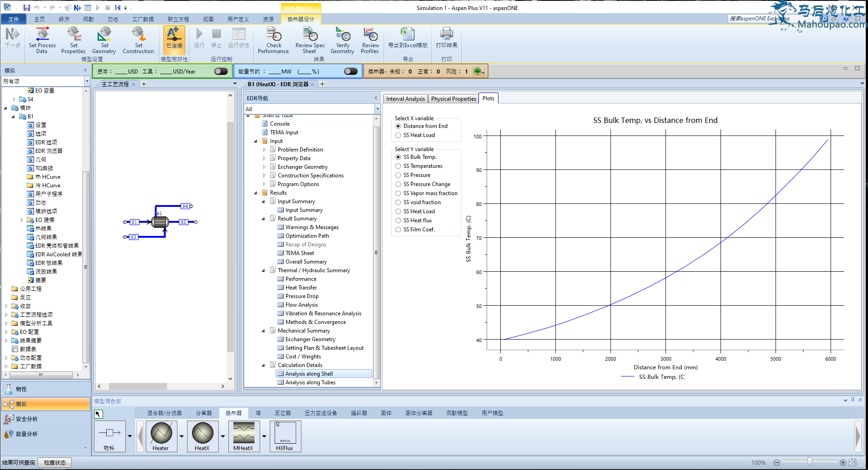Screen dimensions: 868x470
Task: Open the Heater model variants dropdown
Action: pyautogui.click(x=182, y=436)
